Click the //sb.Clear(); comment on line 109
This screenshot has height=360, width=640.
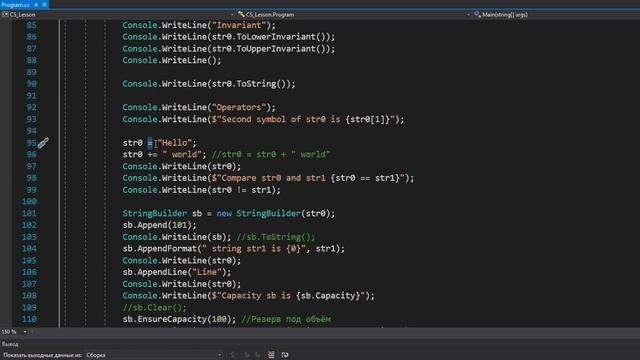pos(155,307)
